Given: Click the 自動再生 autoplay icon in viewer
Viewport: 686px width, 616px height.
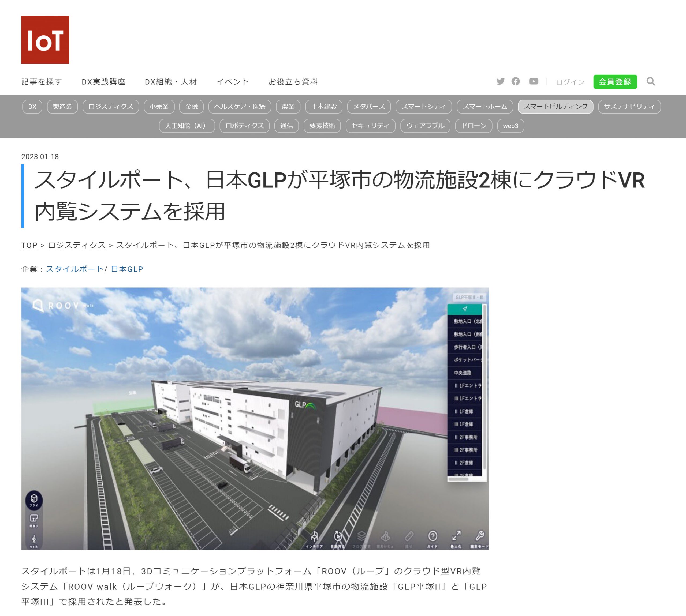Looking at the screenshot, I should tap(338, 539).
